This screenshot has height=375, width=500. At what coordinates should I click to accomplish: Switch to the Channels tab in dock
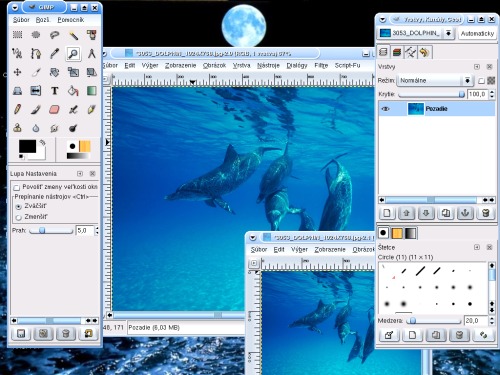[x=397, y=52]
